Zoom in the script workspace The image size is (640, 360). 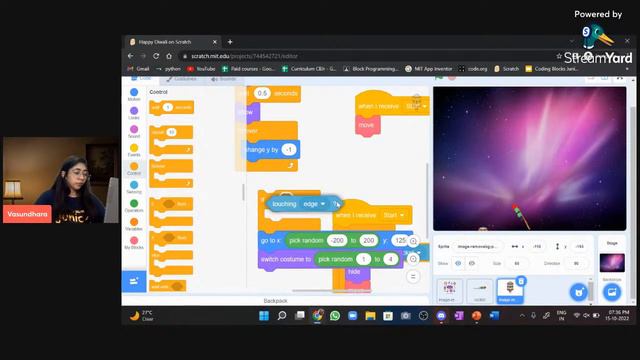[413, 241]
